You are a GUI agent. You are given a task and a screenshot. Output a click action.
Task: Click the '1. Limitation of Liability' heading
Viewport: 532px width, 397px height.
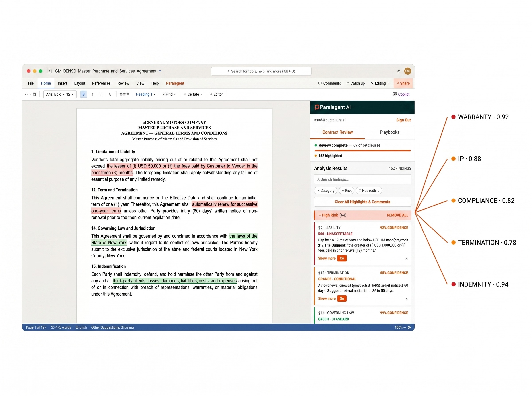[113, 152]
